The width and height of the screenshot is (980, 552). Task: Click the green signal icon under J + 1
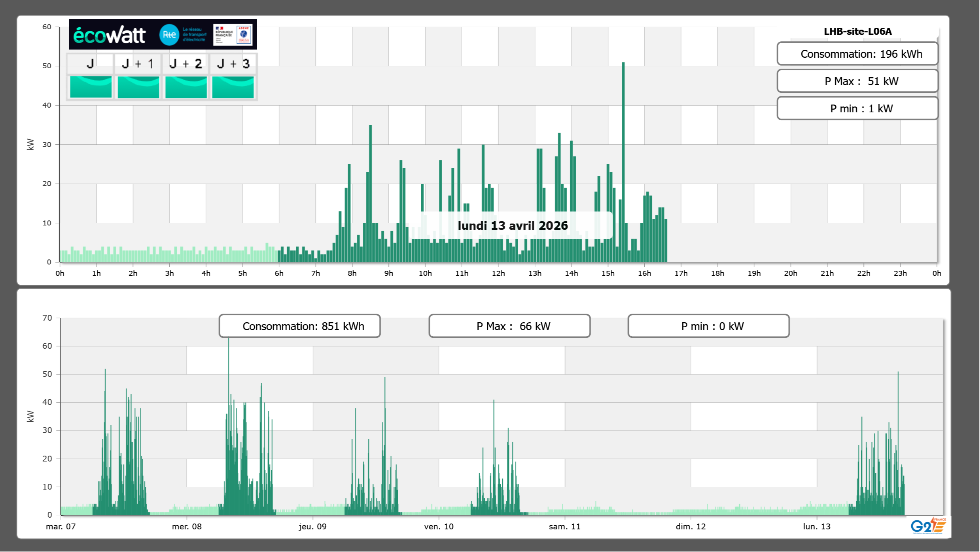point(138,87)
